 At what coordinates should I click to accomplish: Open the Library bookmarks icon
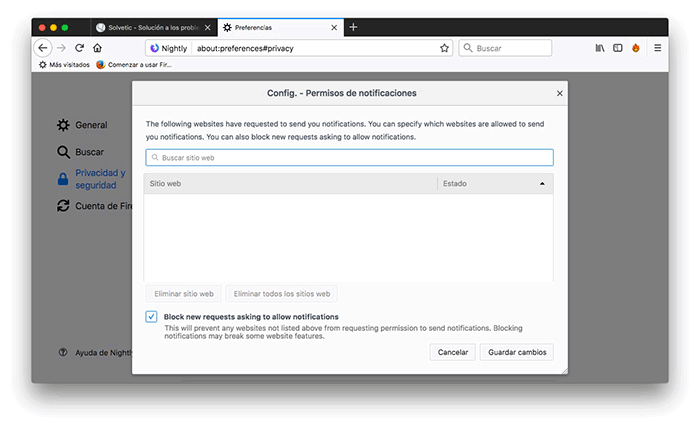[x=600, y=47]
